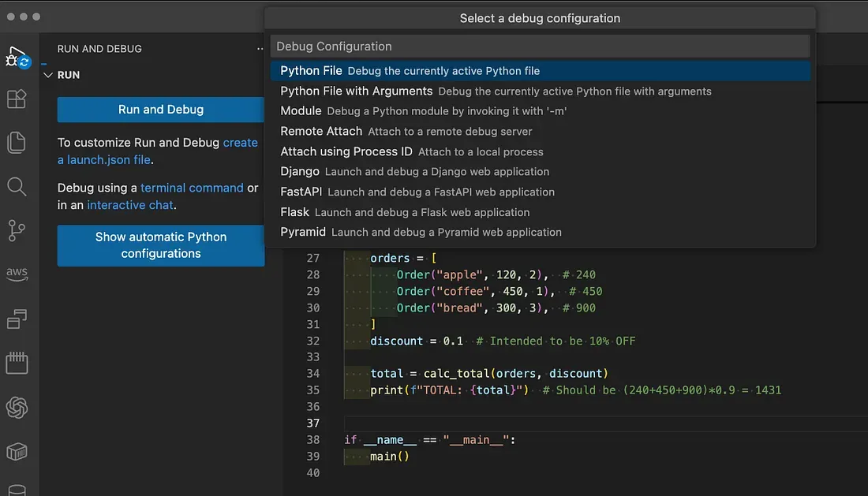Click the calc_total function call

tap(515, 374)
